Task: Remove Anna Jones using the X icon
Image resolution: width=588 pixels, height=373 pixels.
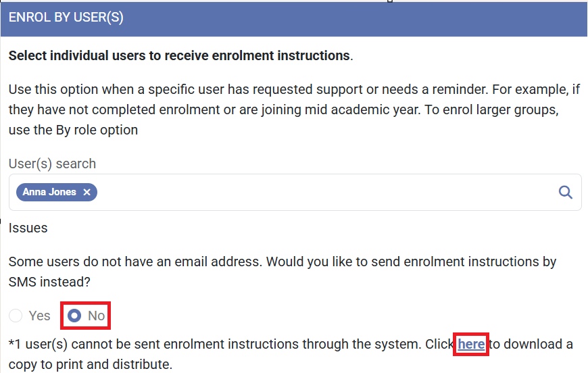Action: coord(87,193)
